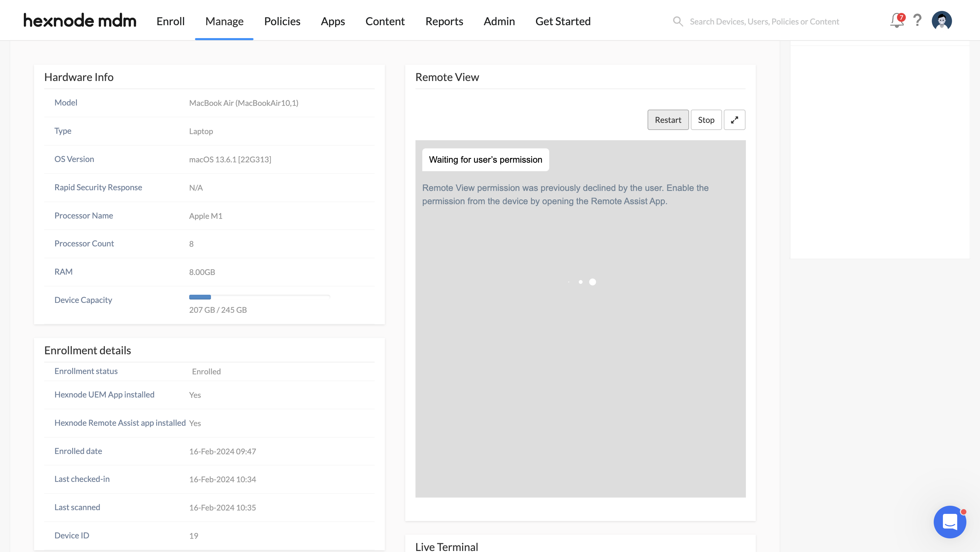The image size is (980, 552).
Task: Select the RAM value 8.00GB
Action: tap(202, 272)
